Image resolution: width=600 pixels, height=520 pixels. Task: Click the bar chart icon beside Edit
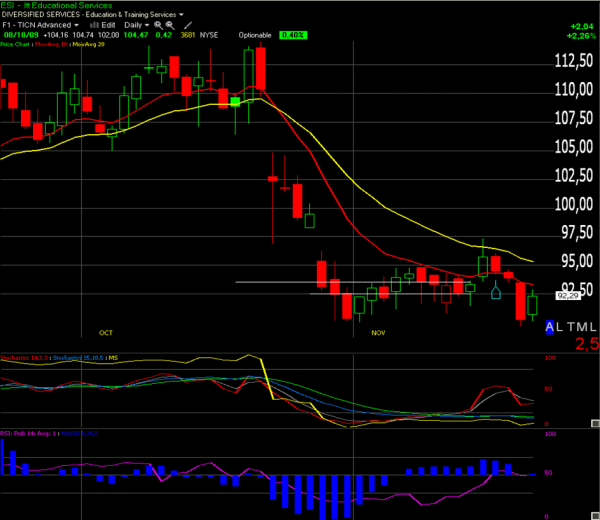[x=94, y=25]
